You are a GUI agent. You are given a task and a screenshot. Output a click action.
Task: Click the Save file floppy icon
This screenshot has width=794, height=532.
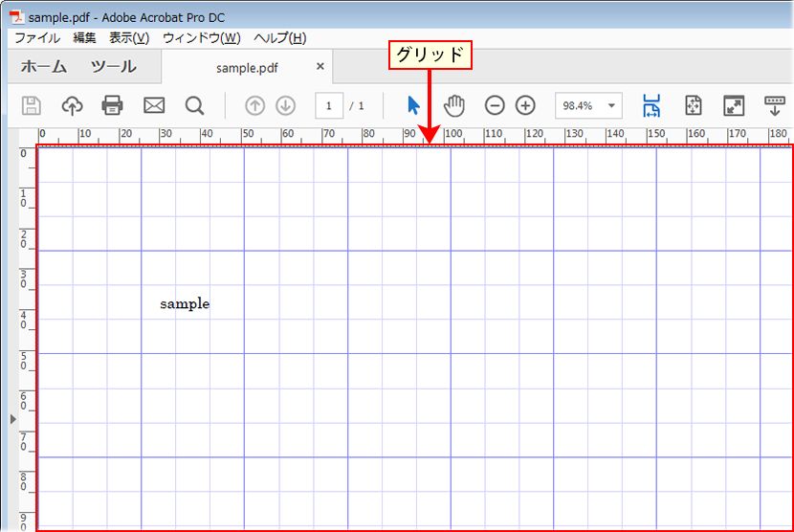pos(32,106)
